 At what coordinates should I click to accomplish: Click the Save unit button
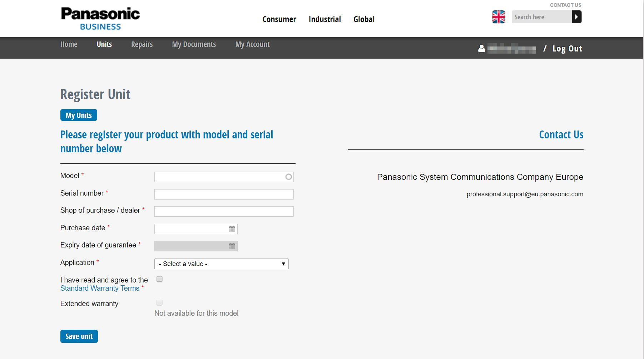tap(79, 336)
